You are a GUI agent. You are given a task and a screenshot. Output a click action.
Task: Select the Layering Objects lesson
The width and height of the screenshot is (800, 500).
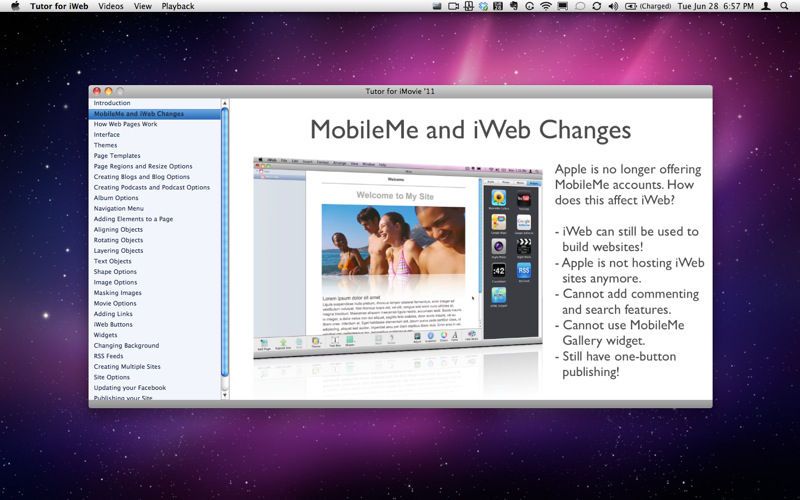pyautogui.click(x=155, y=251)
